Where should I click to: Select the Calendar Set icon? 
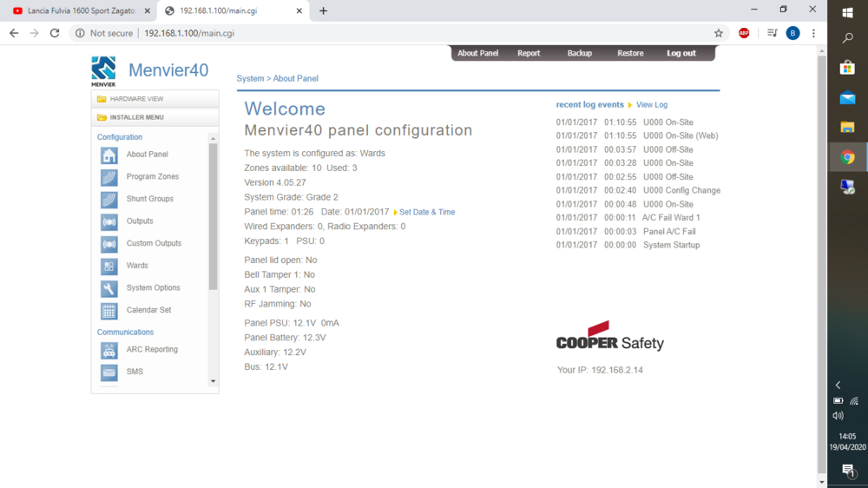(x=108, y=311)
